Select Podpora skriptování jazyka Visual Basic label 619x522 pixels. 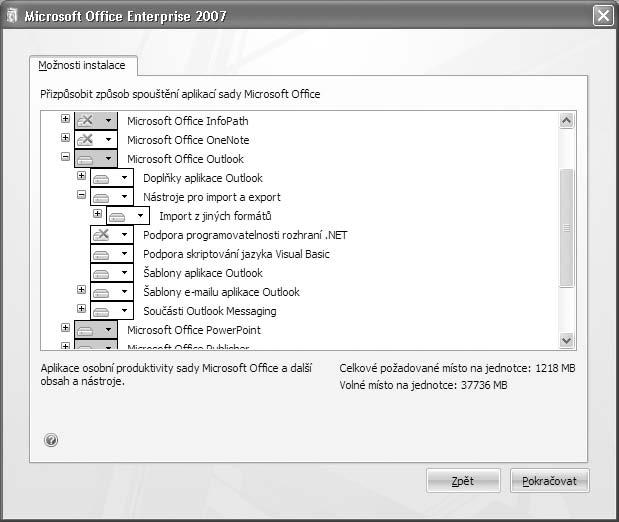(236, 254)
